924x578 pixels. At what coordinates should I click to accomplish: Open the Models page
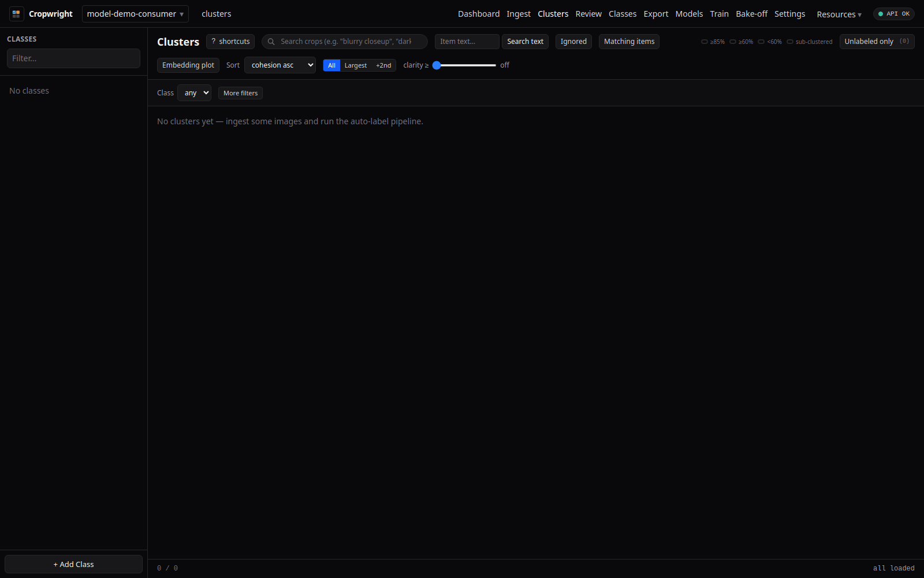689,14
